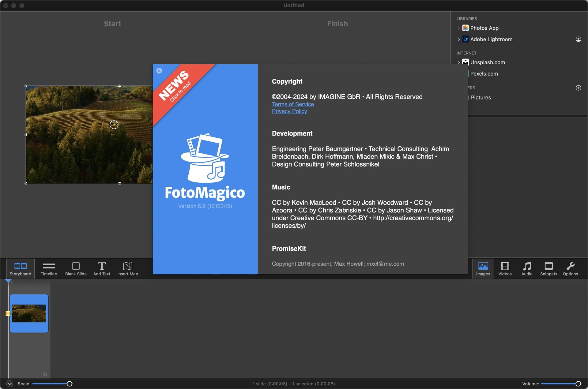Click the 8s duration label
The height and width of the screenshot is (389, 588).
coord(45,374)
